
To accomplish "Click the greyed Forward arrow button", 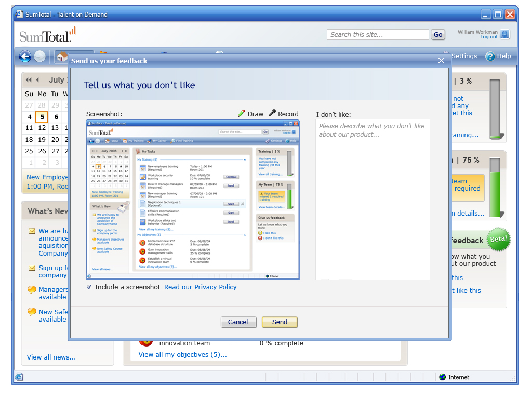I will click(x=39, y=56).
